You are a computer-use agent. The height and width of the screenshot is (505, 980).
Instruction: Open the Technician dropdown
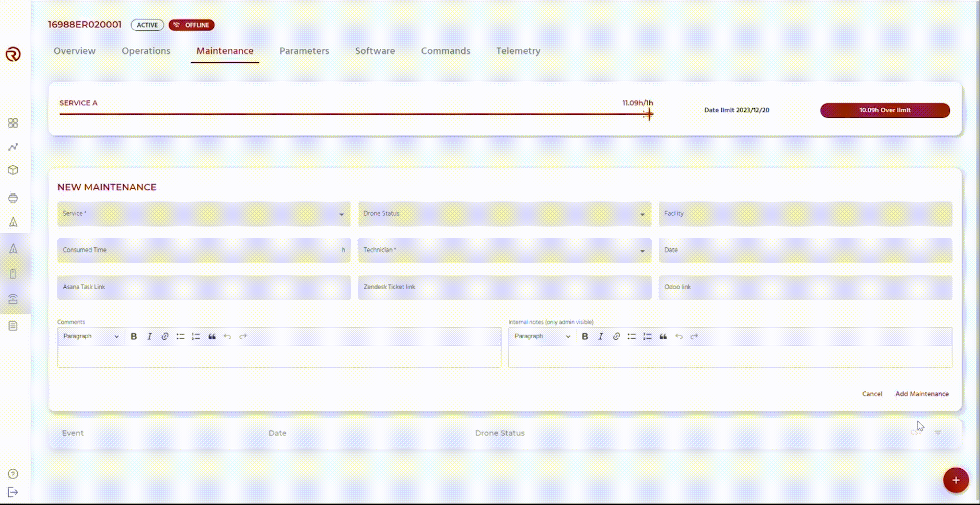point(505,250)
